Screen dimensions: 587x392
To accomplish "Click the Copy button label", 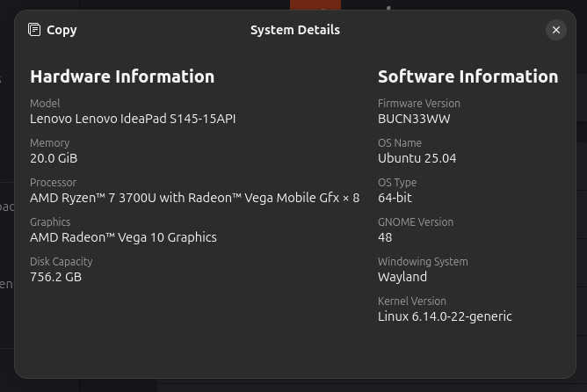I will click(62, 30).
